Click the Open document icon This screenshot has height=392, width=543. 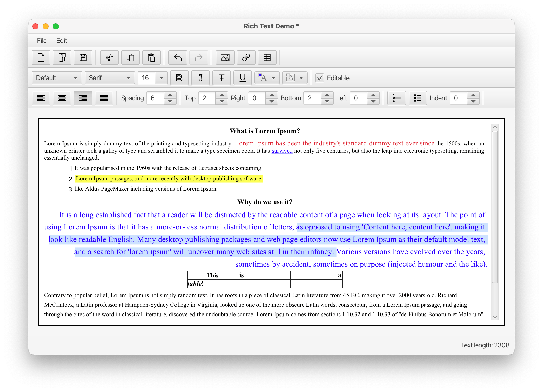[x=62, y=57]
